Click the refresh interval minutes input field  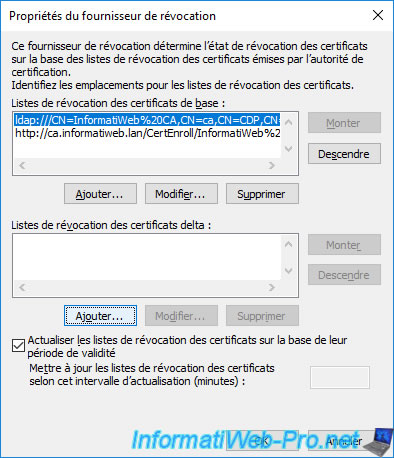(x=340, y=377)
